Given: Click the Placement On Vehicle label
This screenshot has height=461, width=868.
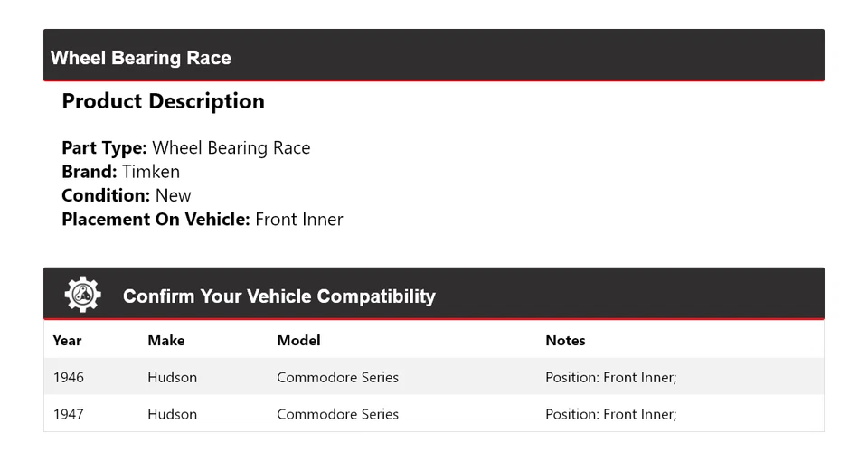Looking at the screenshot, I should [156, 219].
